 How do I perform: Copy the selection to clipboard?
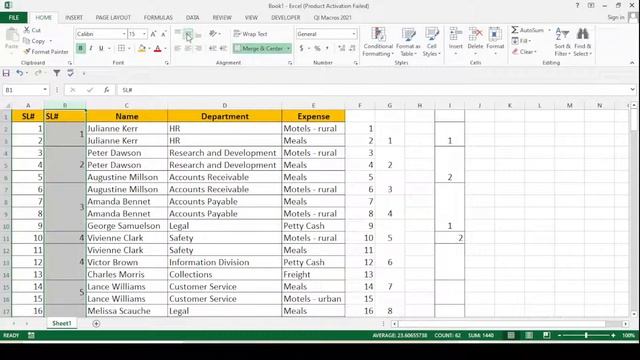(x=34, y=41)
